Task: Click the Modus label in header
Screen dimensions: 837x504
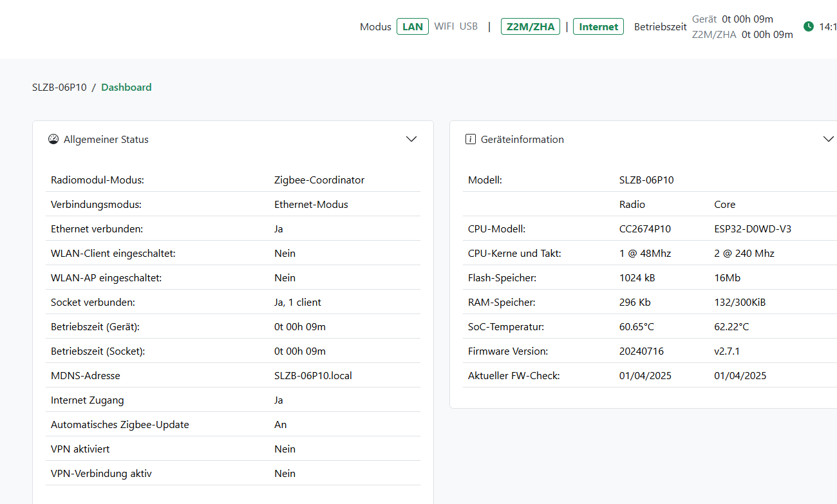Action: coord(375,27)
